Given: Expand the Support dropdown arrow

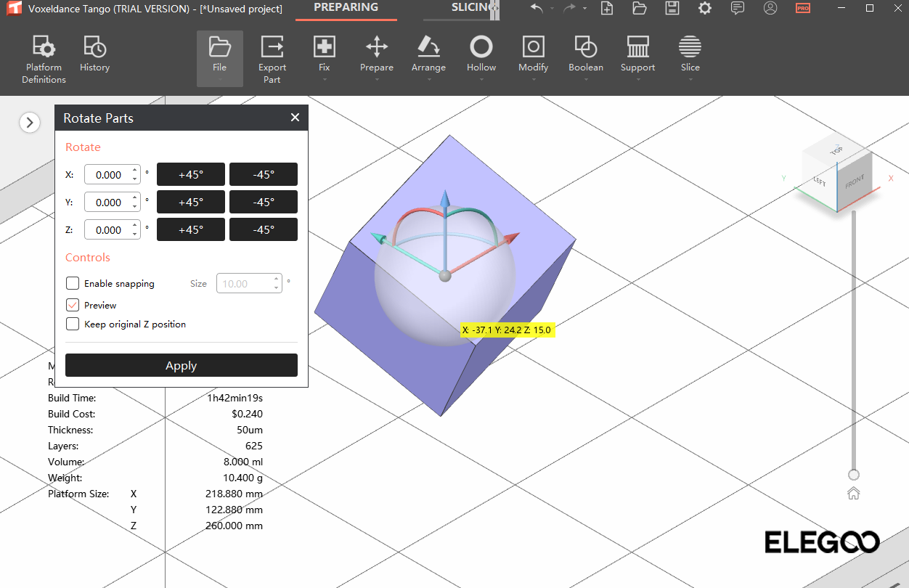Looking at the screenshot, I should [x=637, y=80].
